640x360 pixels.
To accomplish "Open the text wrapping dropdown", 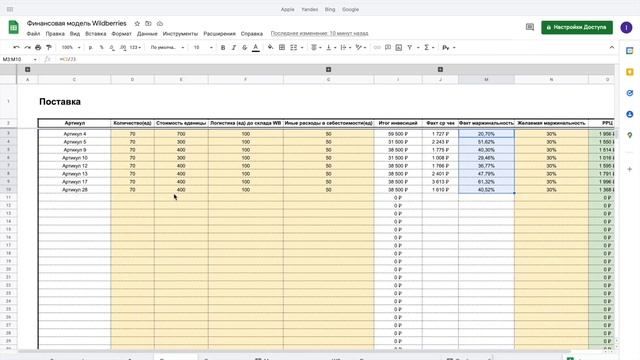I will (x=346, y=47).
